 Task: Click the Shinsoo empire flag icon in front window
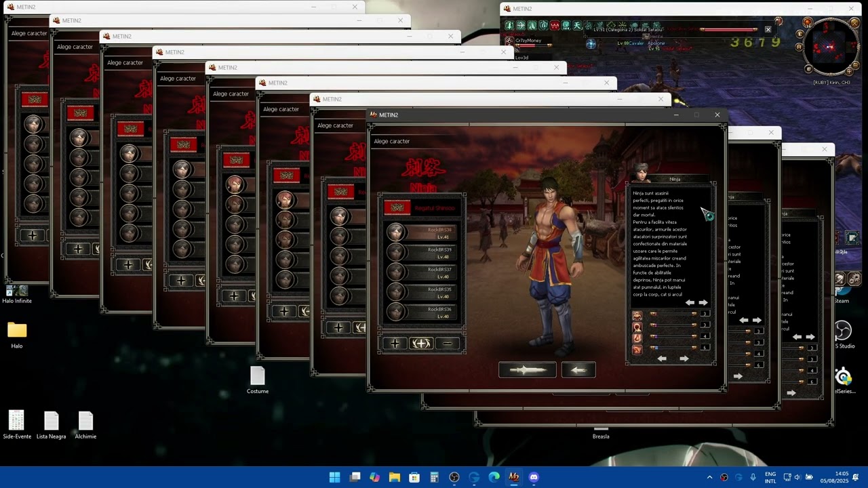click(397, 207)
